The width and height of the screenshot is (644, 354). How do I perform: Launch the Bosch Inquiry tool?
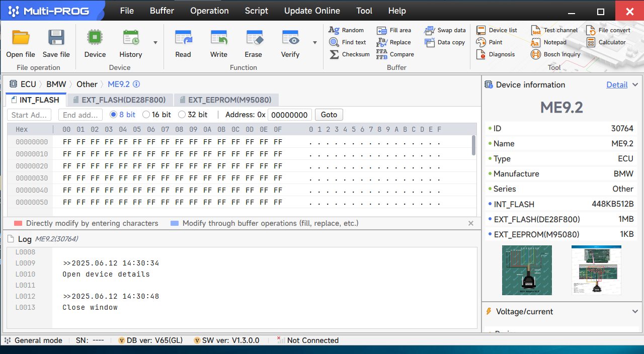pos(555,54)
